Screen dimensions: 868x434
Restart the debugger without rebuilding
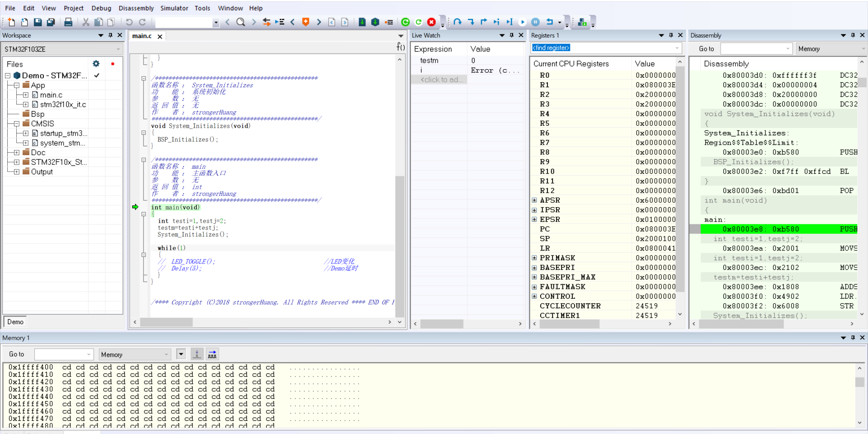point(419,22)
